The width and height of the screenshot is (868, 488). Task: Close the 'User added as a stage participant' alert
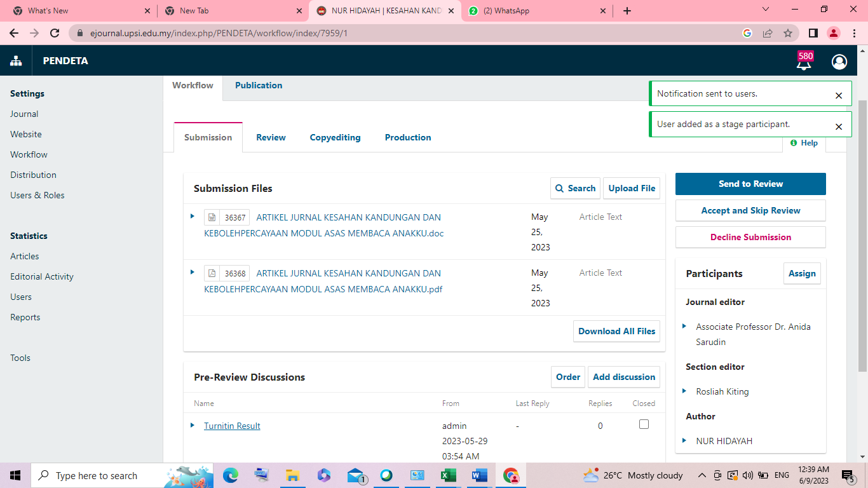(x=838, y=127)
